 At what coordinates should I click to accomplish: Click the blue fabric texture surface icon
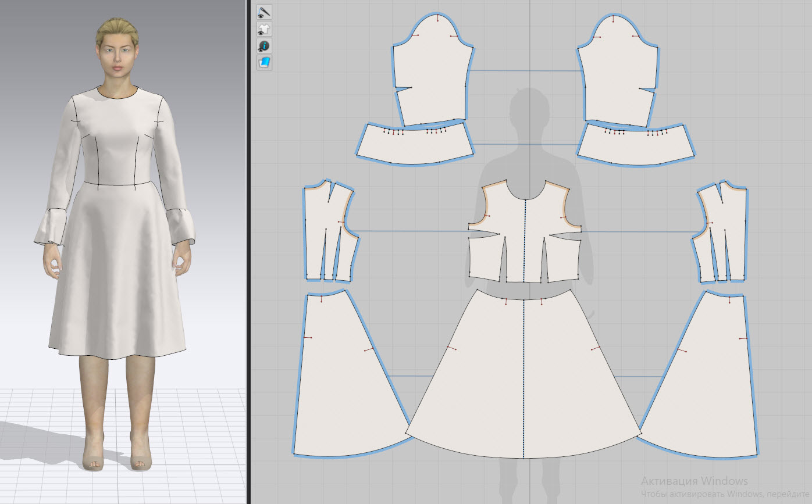pyautogui.click(x=265, y=62)
